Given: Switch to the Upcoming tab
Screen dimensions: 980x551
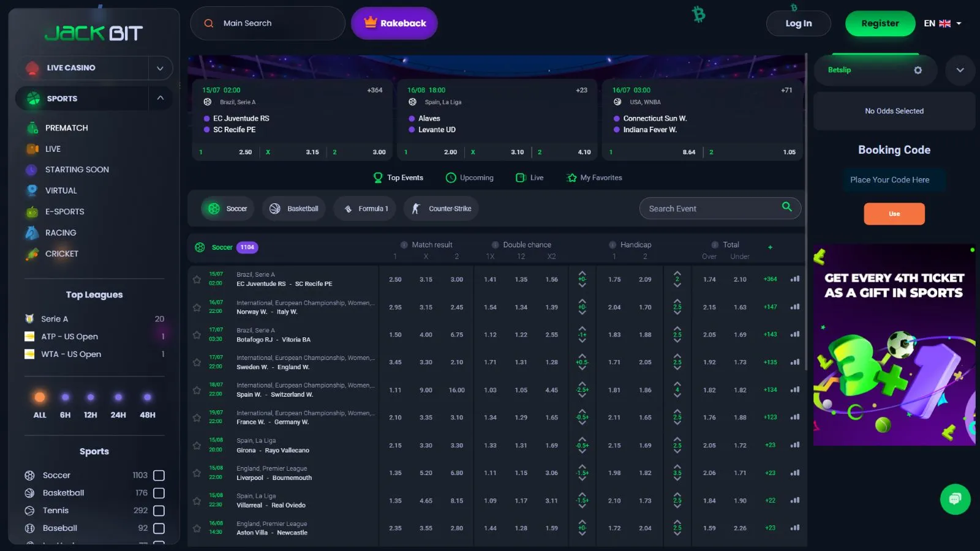Looking at the screenshot, I should [x=470, y=178].
